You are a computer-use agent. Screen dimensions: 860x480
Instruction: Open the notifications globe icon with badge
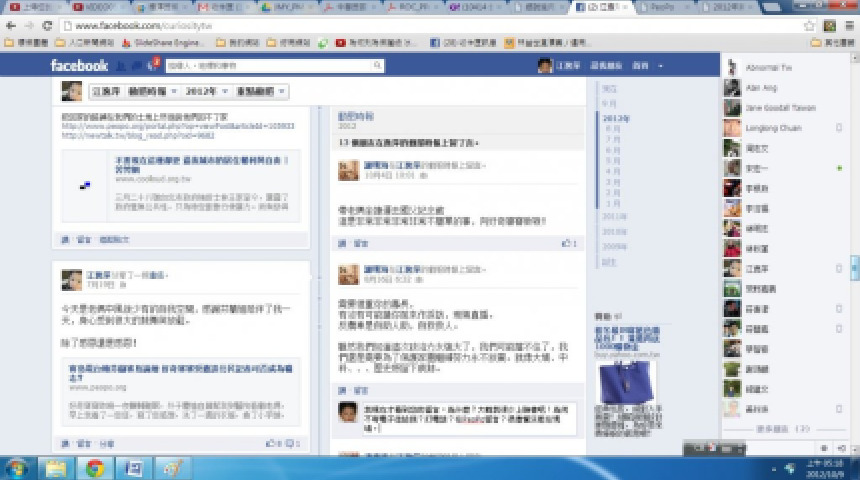153,65
